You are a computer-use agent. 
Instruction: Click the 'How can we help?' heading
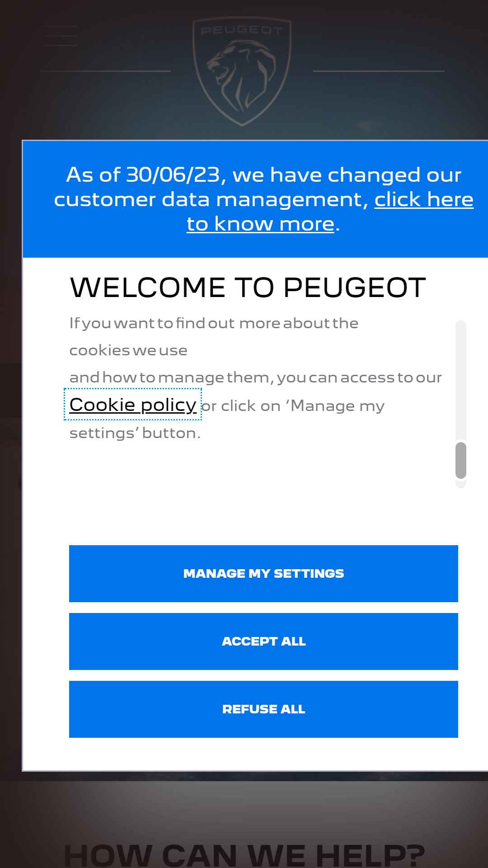tap(244, 854)
